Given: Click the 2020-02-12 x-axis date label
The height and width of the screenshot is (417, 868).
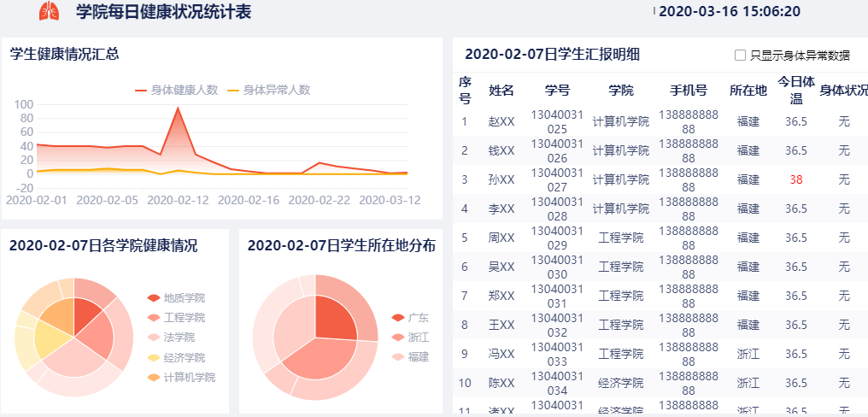Looking at the screenshot, I should tap(178, 199).
